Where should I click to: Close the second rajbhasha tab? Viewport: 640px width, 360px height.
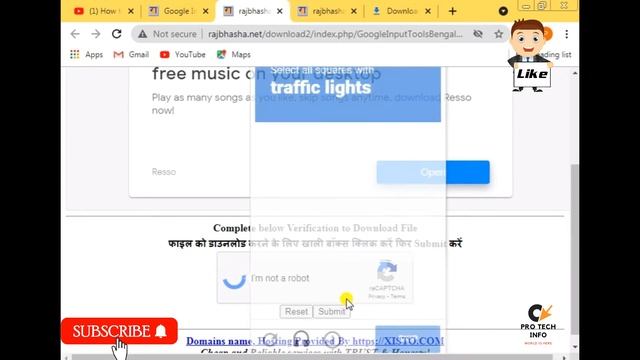(x=354, y=11)
